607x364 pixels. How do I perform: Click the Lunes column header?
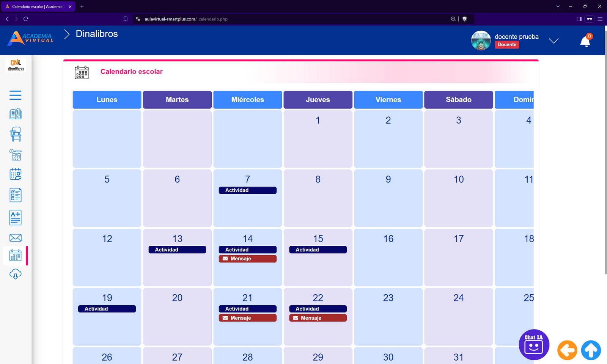tap(107, 100)
